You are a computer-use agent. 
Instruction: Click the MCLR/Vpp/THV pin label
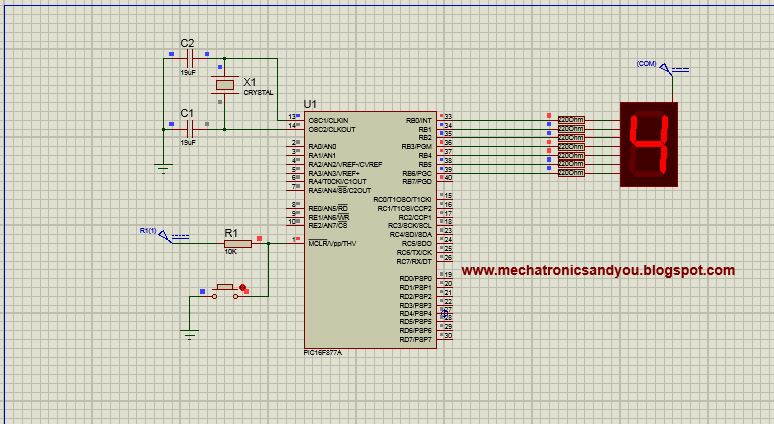click(332, 243)
